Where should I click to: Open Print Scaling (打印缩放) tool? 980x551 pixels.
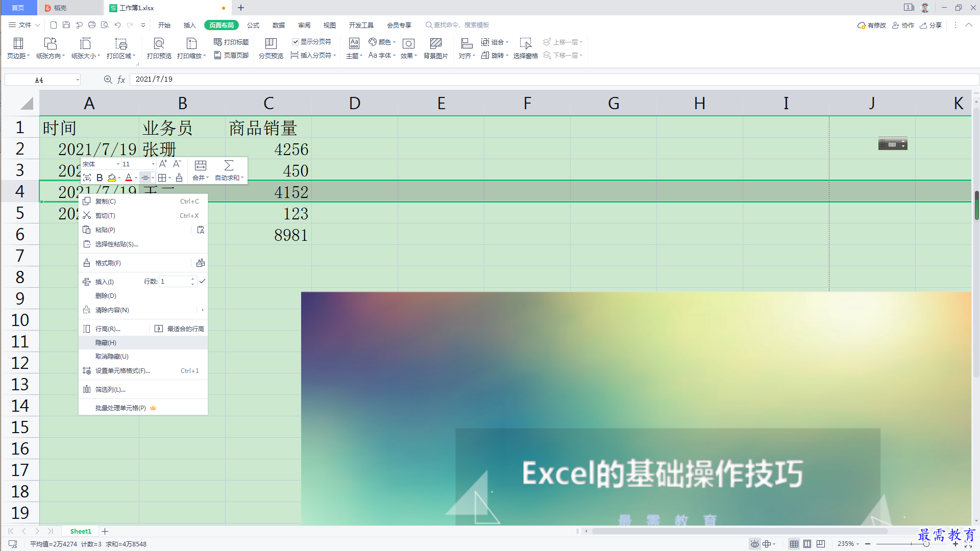coord(191,48)
